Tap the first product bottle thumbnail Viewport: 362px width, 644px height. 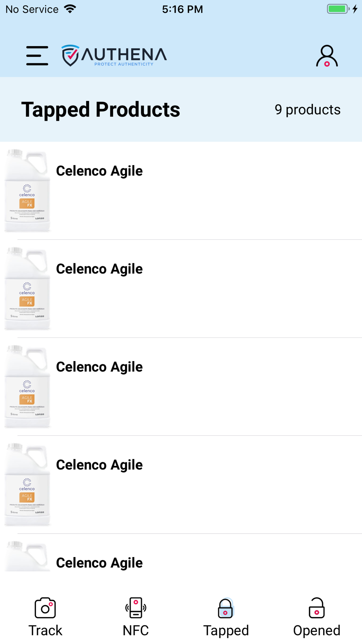pyautogui.click(x=27, y=191)
